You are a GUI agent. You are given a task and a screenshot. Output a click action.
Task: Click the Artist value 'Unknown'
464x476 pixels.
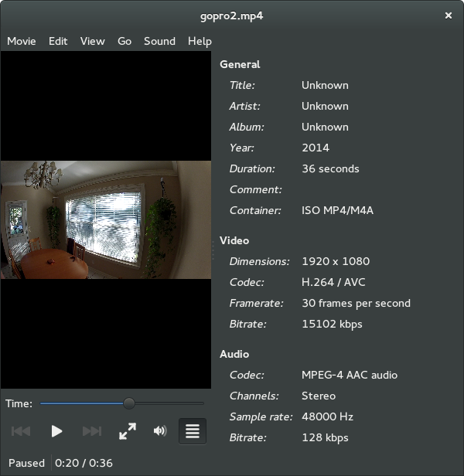[325, 106]
